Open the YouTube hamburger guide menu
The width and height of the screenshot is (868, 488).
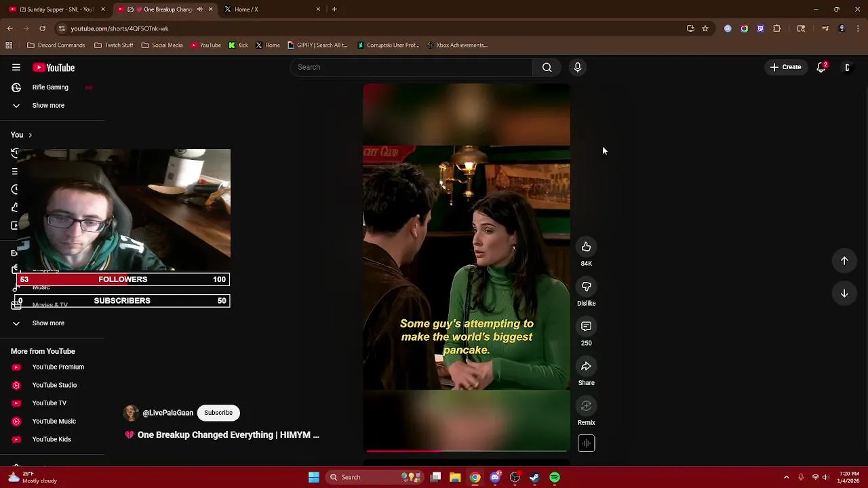tap(16, 67)
